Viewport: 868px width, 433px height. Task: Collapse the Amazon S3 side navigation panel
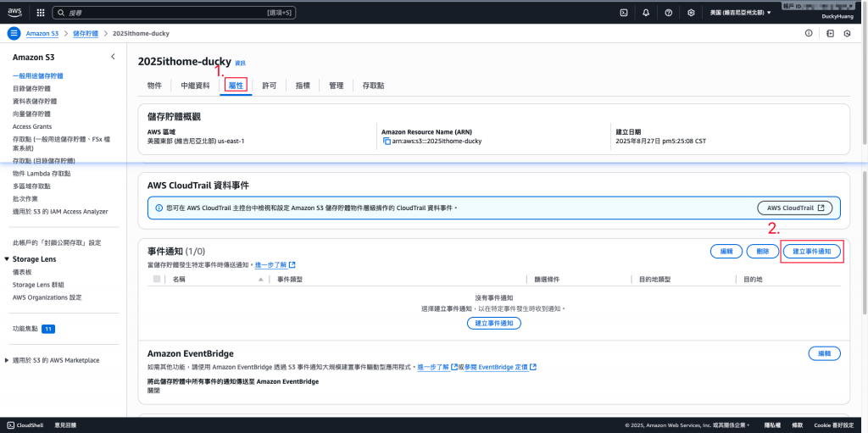click(113, 57)
